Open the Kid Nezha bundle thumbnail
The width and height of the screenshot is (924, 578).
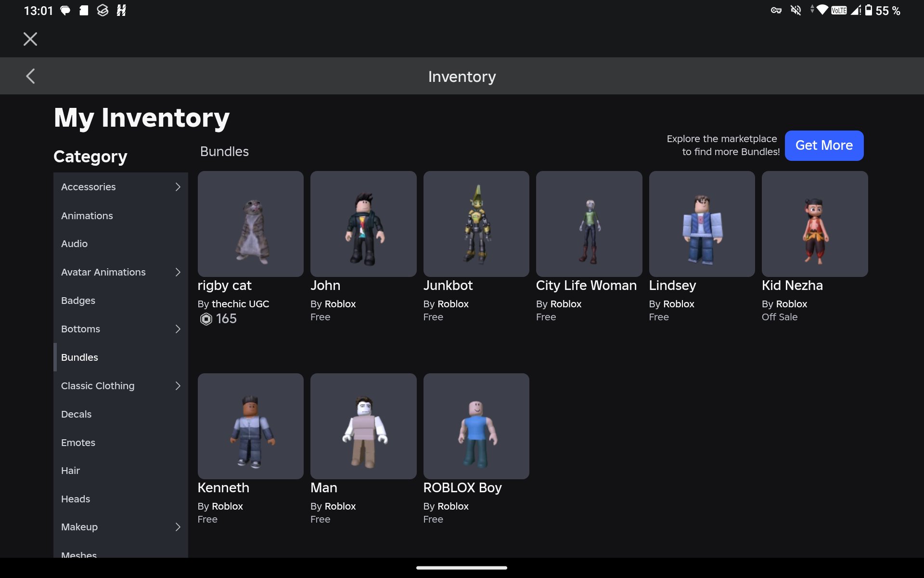(815, 224)
